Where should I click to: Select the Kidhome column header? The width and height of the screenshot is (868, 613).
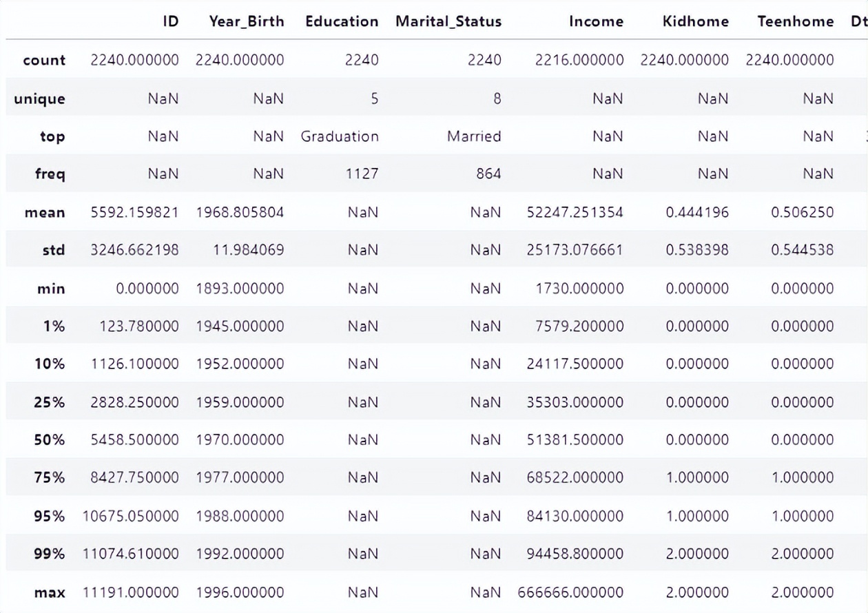pos(695,21)
